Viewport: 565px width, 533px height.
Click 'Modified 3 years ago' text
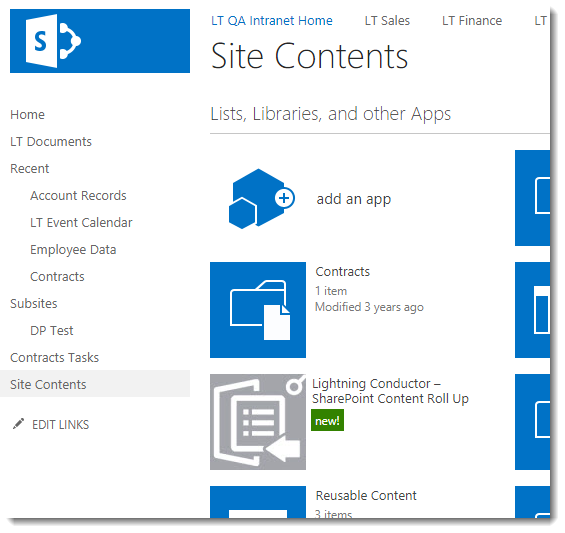369,307
